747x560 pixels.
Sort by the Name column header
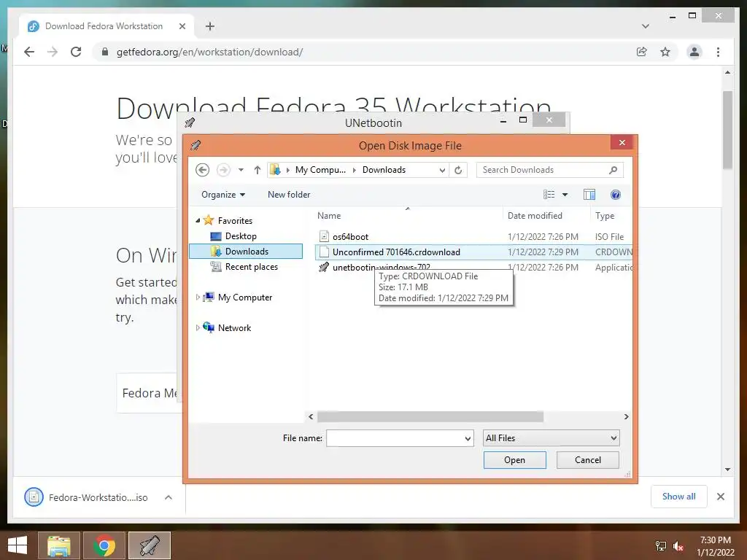pyautogui.click(x=329, y=216)
